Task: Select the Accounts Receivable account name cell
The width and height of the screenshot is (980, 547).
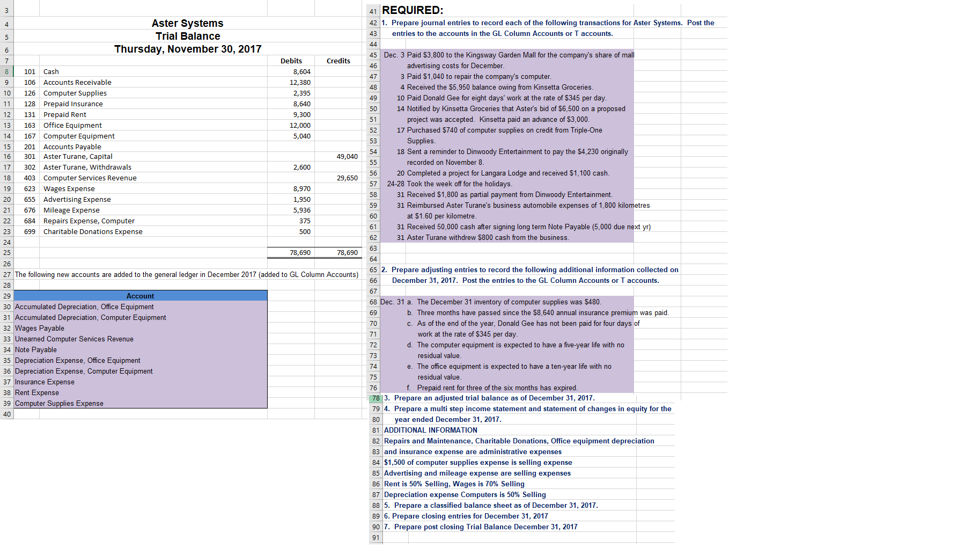Action: click(153, 82)
